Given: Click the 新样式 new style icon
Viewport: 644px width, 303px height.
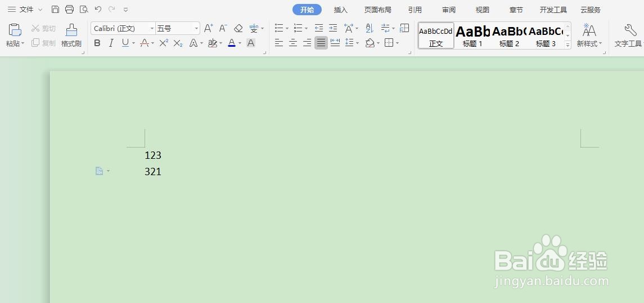Looking at the screenshot, I should pyautogui.click(x=589, y=30).
